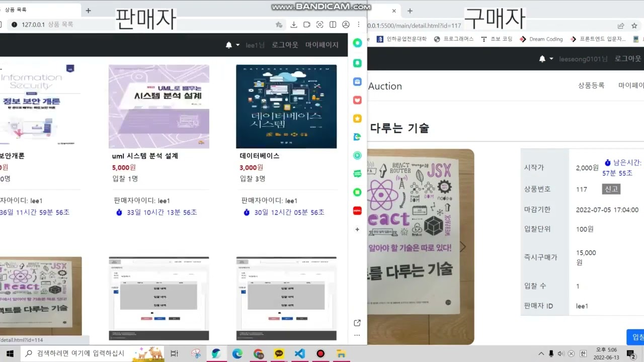Open the 데이터베이스 시스템 book thumbnail
The image size is (644, 362).
286,107
